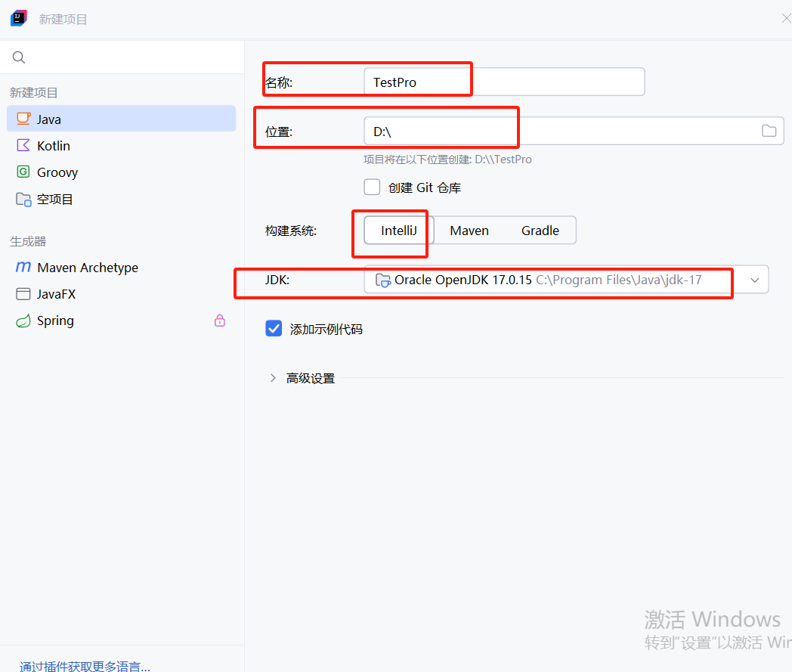Image resolution: width=792 pixels, height=672 pixels.
Task: Click the Spring leaf icon
Action: [x=23, y=321]
